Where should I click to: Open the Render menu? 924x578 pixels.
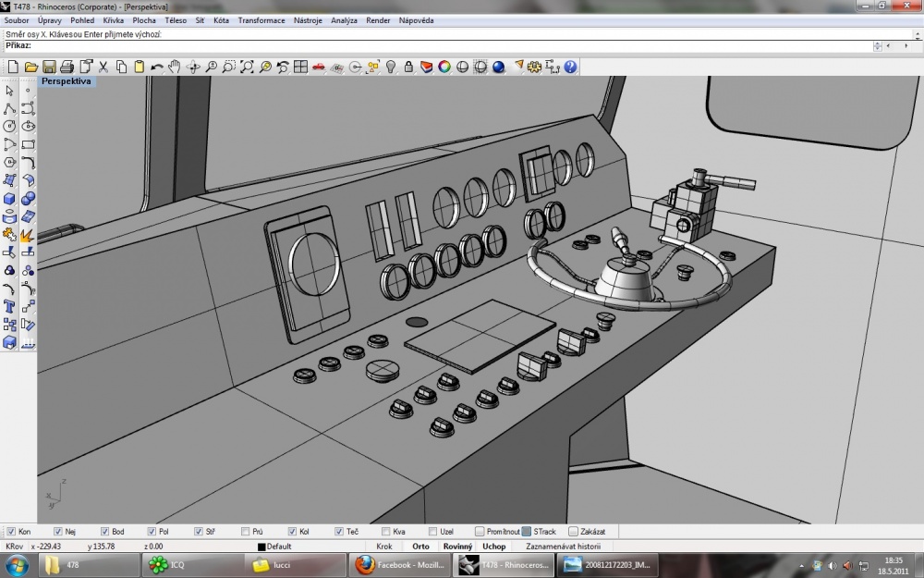(x=378, y=20)
